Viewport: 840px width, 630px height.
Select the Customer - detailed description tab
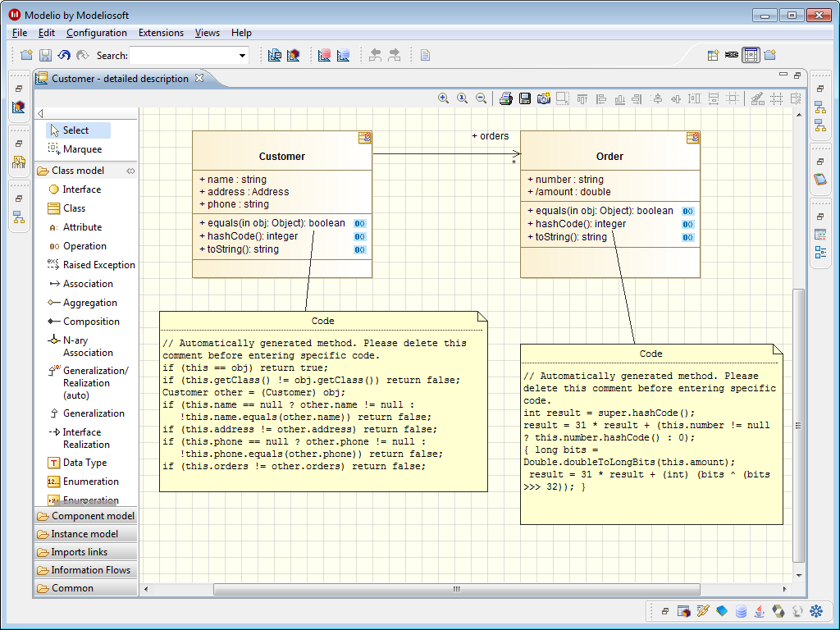coord(120,79)
